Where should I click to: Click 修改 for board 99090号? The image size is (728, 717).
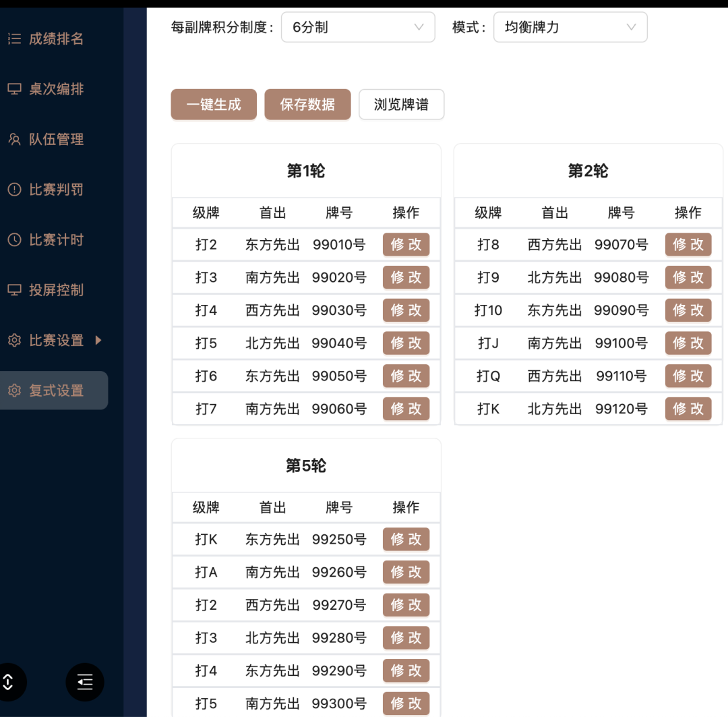(688, 310)
